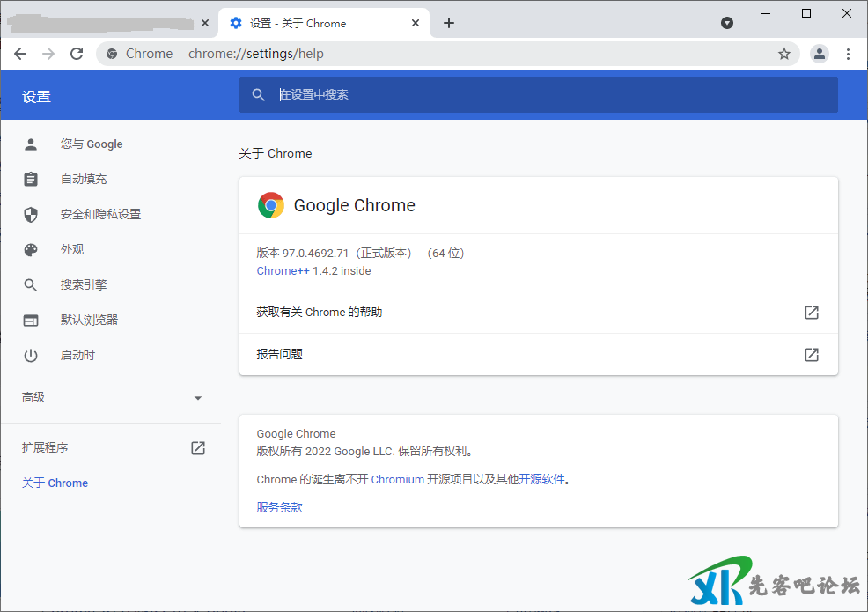Click the back navigation arrow
Image resolution: width=868 pixels, height=612 pixels.
pyautogui.click(x=20, y=54)
